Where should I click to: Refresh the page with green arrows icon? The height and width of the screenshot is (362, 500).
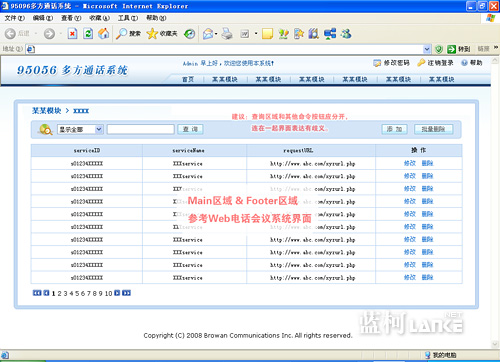[x=88, y=33]
